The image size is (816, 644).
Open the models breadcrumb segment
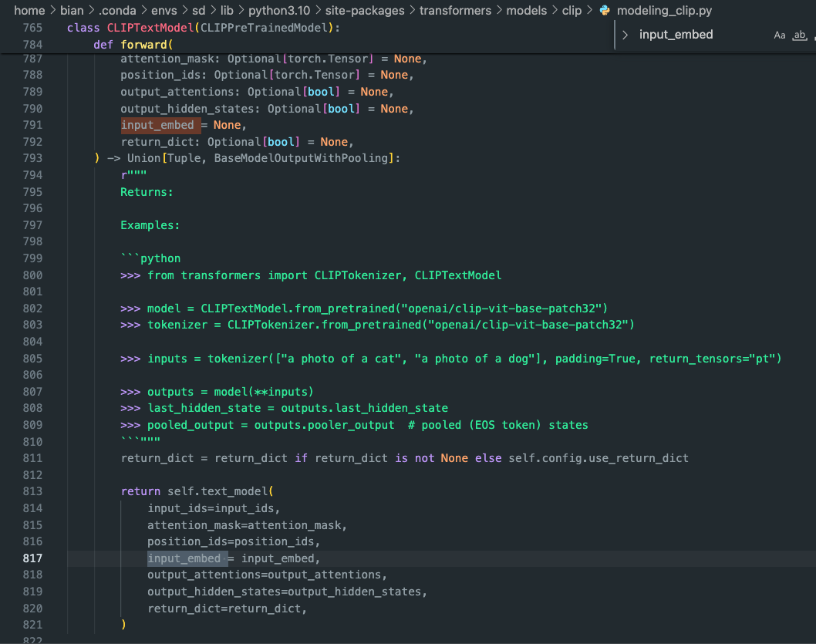pos(527,10)
